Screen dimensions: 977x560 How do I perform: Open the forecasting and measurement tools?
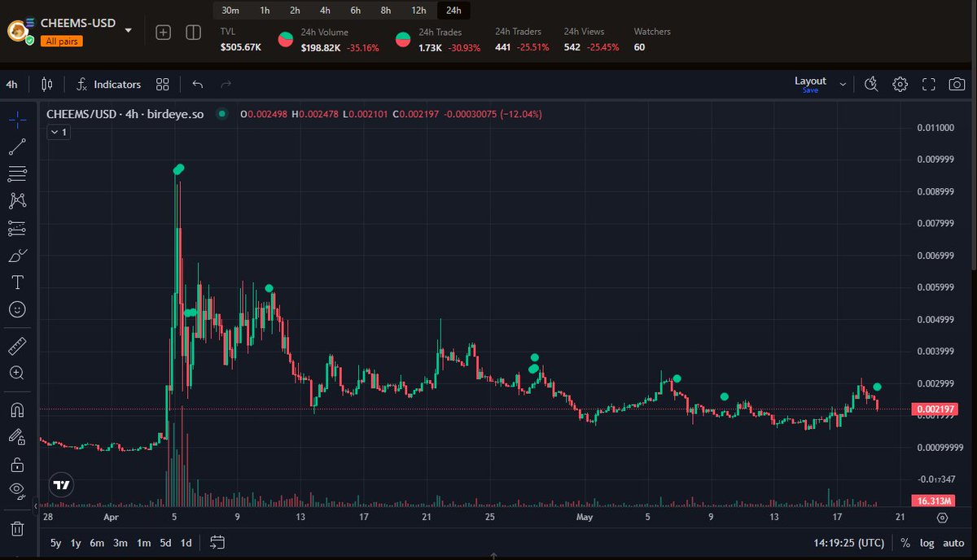[17, 228]
